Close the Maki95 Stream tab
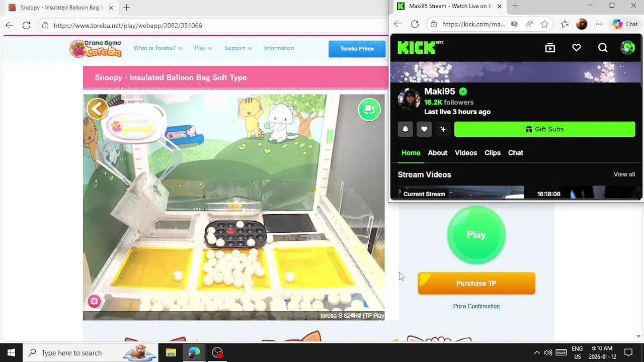Image resolution: width=644 pixels, height=362 pixels. pos(499,6)
